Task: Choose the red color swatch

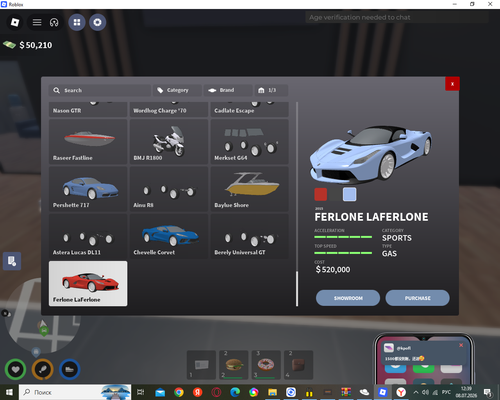Action: pyautogui.click(x=321, y=194)
